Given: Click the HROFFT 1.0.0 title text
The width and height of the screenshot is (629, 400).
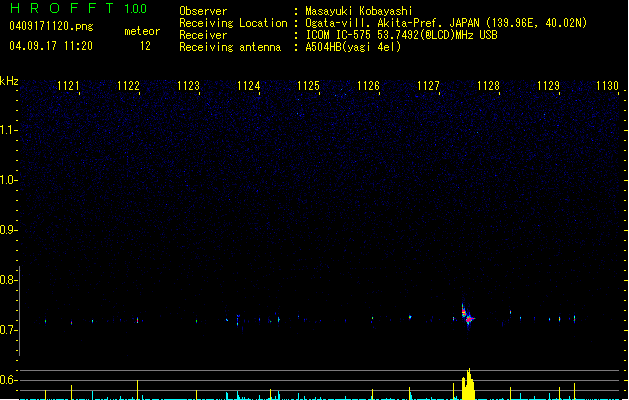Looking at the screenshot, I should point(78,8).
